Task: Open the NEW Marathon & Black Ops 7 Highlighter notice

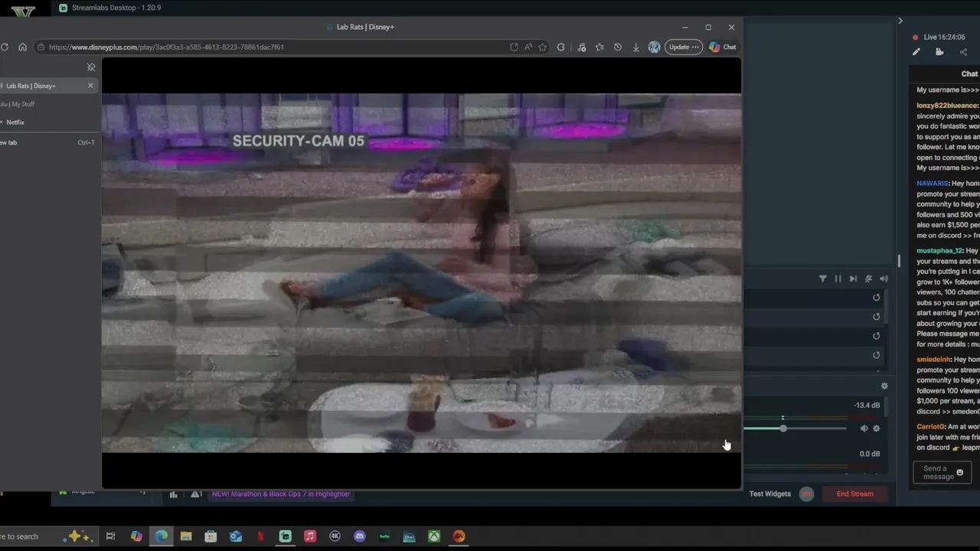Action: coord(281,494)
